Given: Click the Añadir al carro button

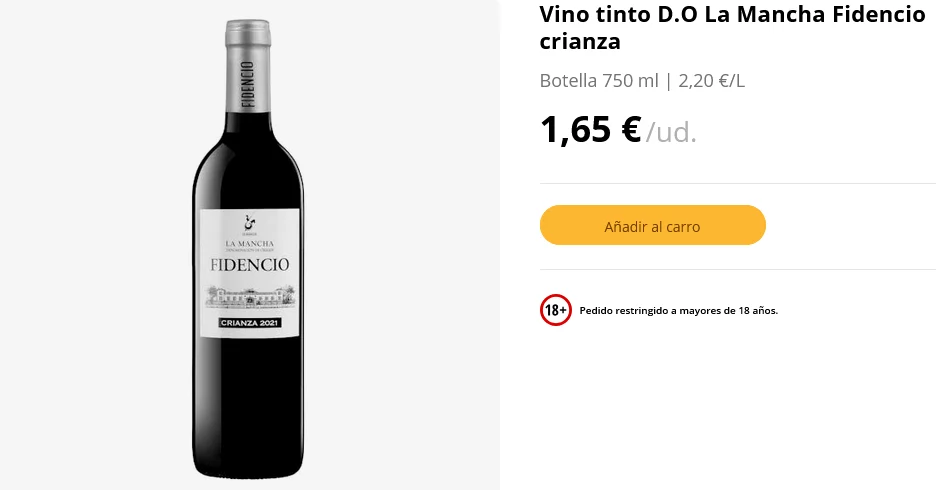Looking at the screenshot, I should coord(652,226).
